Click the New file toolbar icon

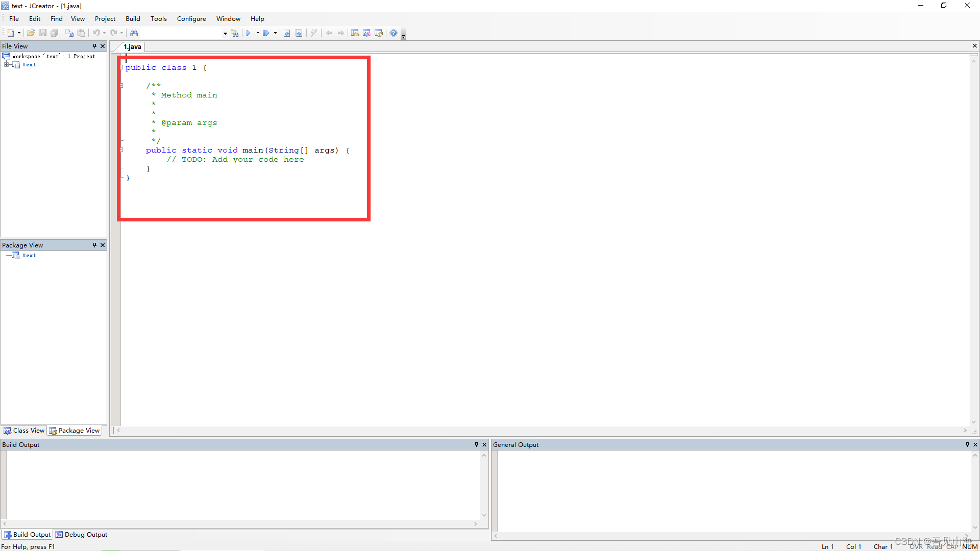(10, 33)
